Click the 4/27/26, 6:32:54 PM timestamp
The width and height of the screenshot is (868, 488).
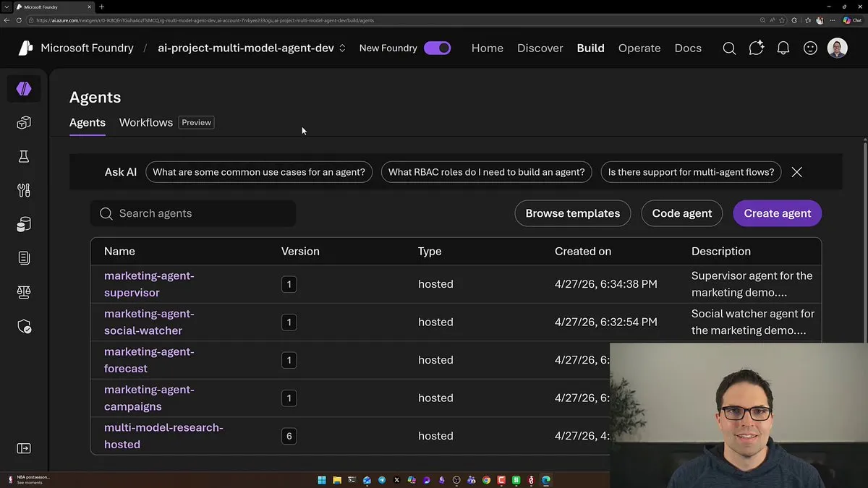coord(606,322)
